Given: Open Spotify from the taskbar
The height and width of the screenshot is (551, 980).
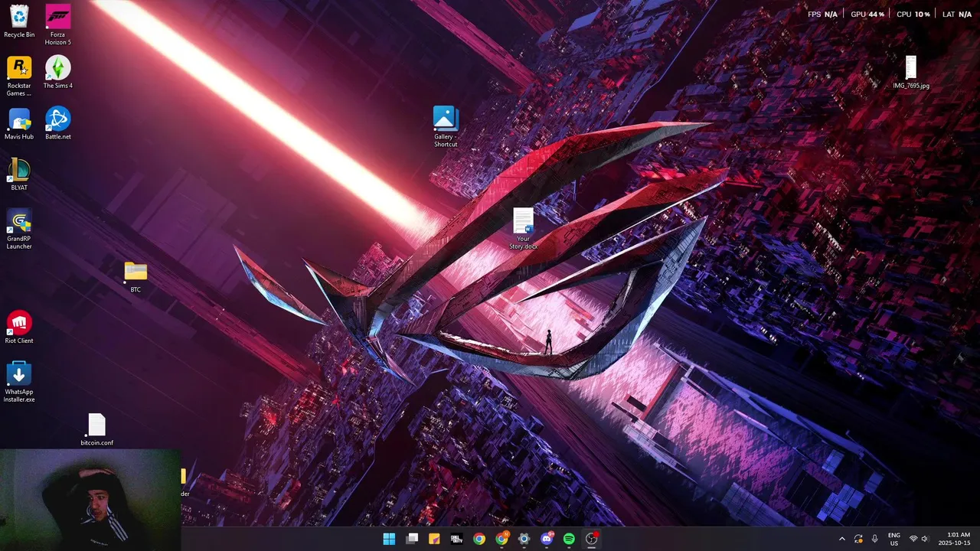Looking at the screenshot, I should point(569,539).
